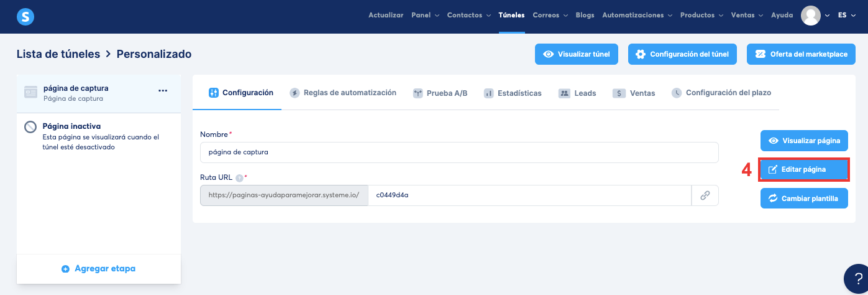Click the Página inactiva disabled icon

pos(30,127)
